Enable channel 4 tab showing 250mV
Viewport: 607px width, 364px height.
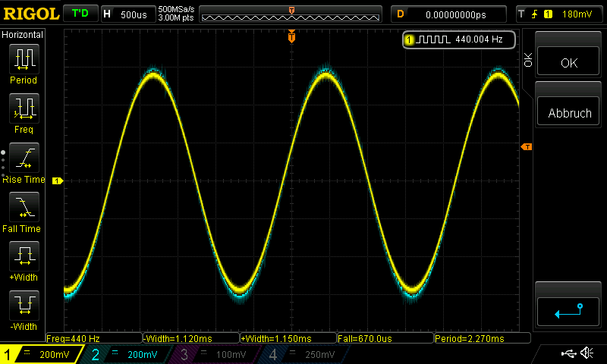click(x=306, y=354)
